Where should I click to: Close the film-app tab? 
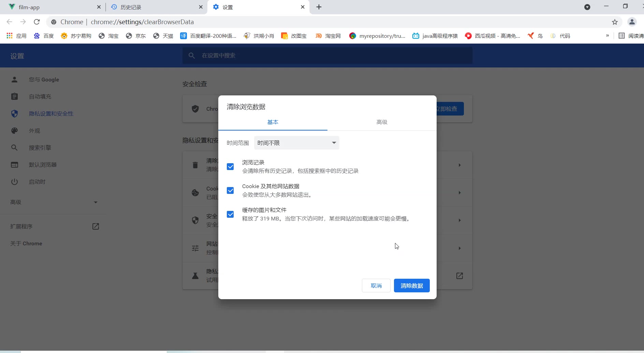click(x=99, y=7)
